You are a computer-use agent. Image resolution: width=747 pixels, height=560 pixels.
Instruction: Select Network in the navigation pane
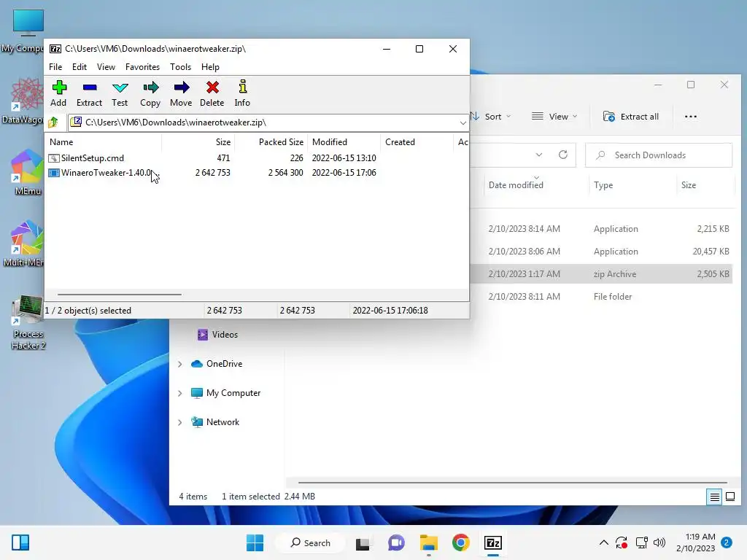point(215,422)
